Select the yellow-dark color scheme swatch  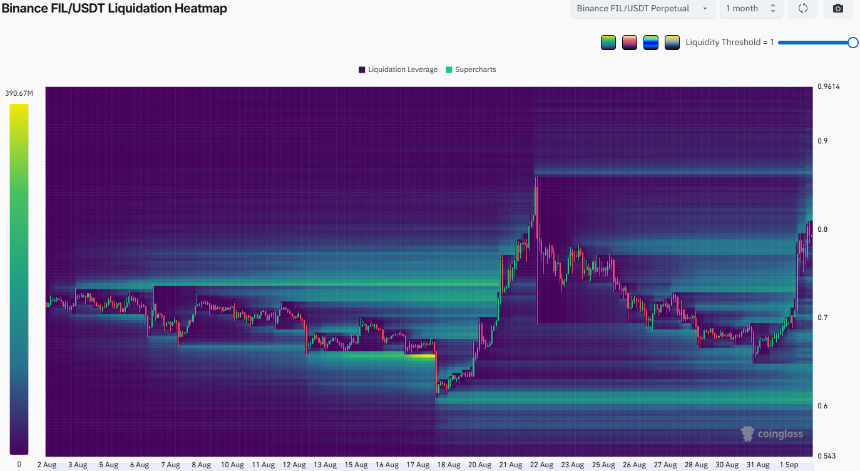point(672,42)
